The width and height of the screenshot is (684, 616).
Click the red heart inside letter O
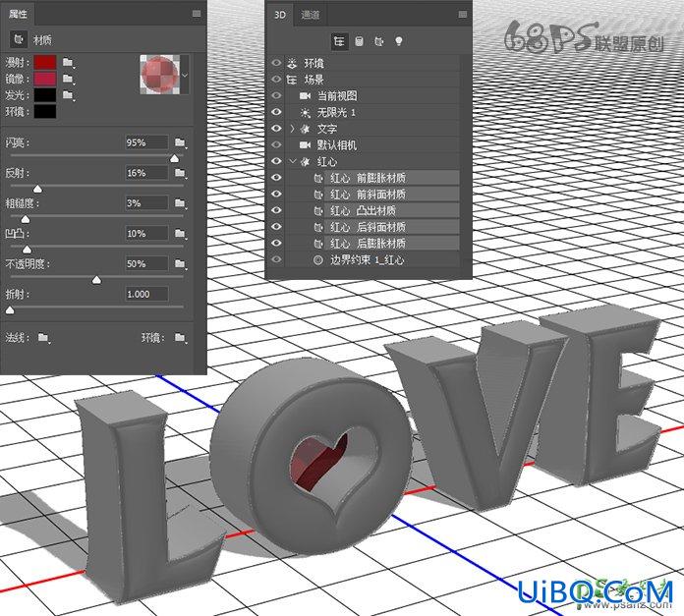pyautogui.click(x=318, y=462)
